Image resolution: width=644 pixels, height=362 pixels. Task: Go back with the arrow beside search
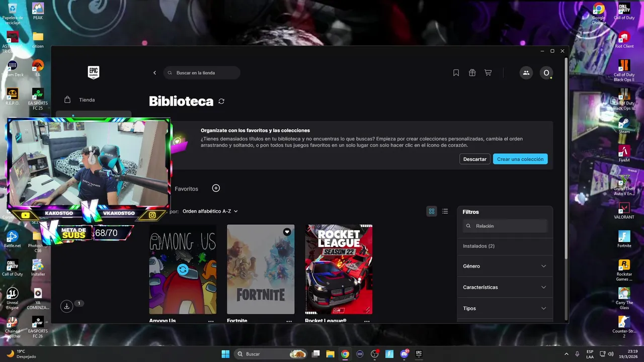point(154,73)
